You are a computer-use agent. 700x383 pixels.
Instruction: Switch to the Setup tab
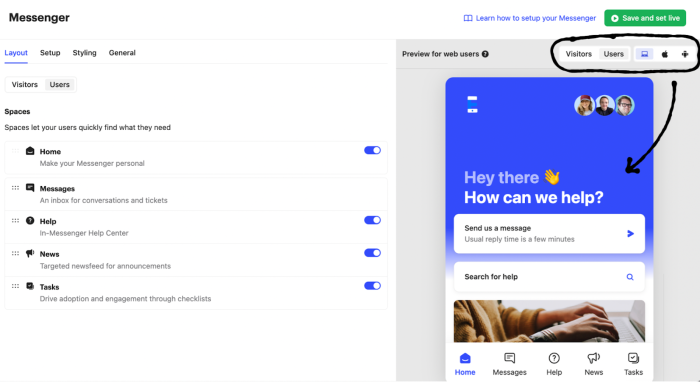tap(50, 53)
